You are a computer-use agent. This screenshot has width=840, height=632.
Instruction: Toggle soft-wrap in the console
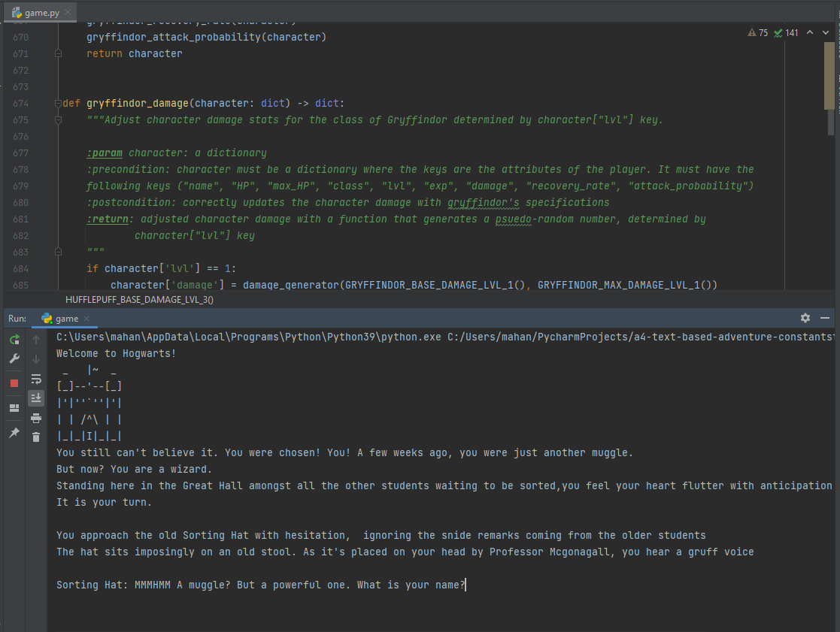tap(35, 379)
